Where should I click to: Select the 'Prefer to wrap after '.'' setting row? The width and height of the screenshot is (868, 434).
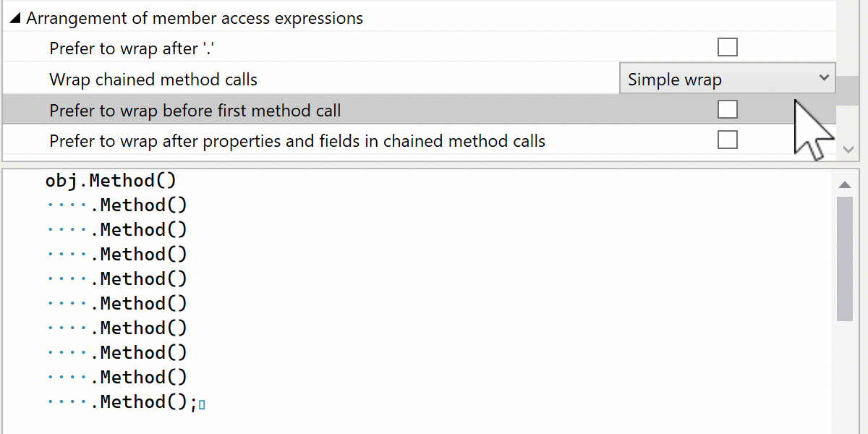click(x=129, y=48)
